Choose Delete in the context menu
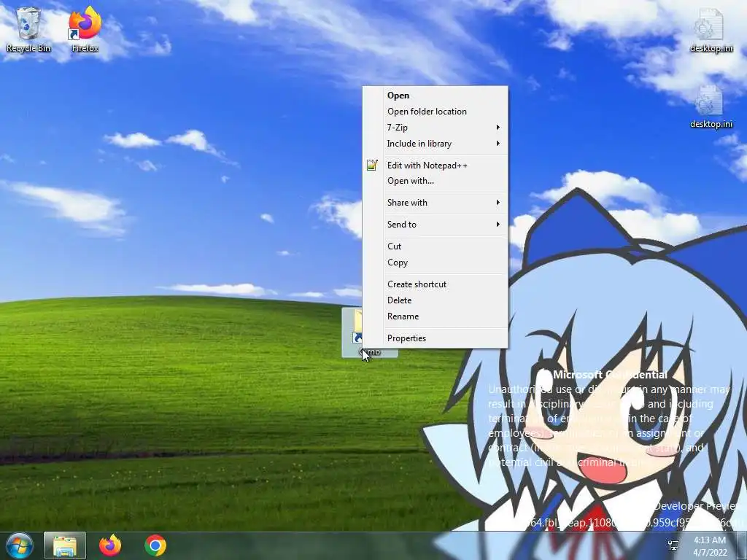The height and width of the screenshot is (560, 747). 435,300
